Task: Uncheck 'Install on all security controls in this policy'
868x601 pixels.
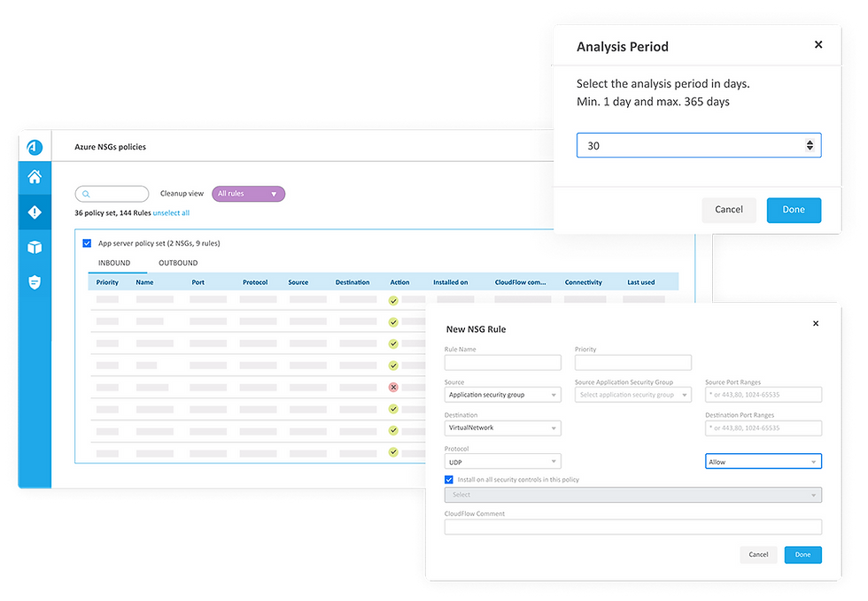Action: click(x=448, y=479)
